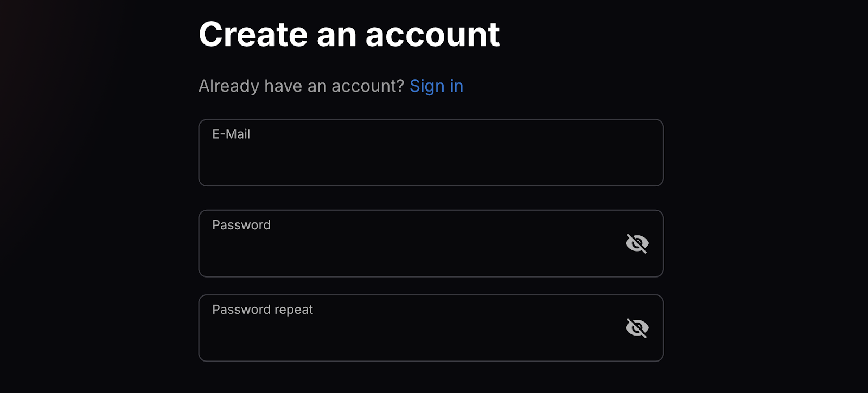Click the crossed-out eye icon in Password
Image resolution: width=868 pixels, height=393 pixels.
[637, 243]
